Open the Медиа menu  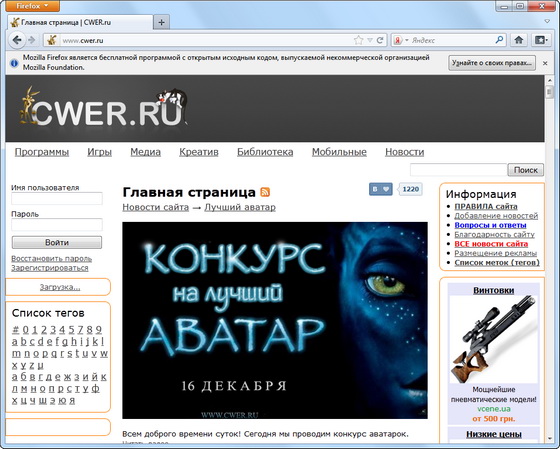pos(145,152)
